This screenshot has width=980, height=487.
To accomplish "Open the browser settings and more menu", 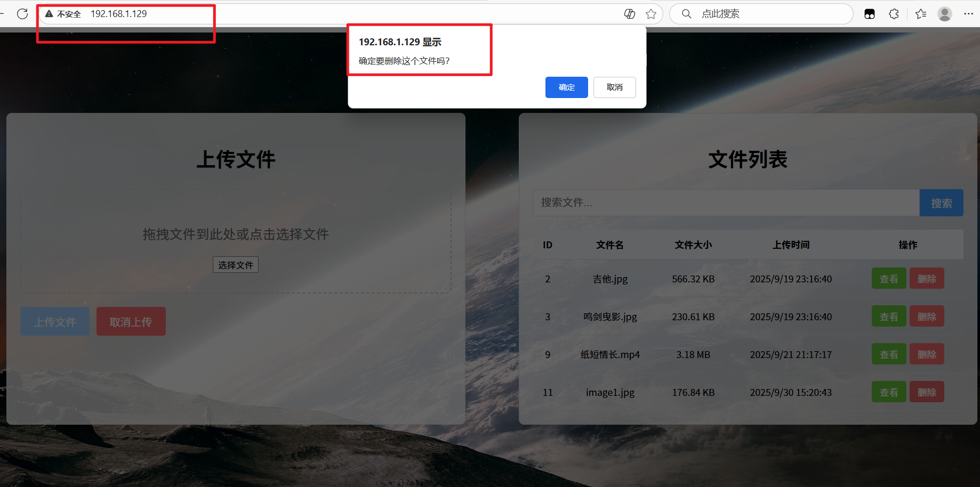I will (x=969, y=14).
